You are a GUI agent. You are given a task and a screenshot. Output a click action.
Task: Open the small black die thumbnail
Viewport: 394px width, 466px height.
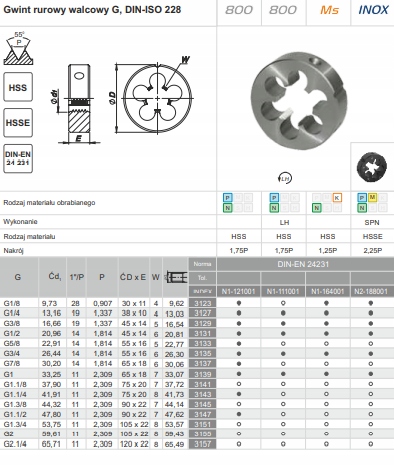click(372, 167)
